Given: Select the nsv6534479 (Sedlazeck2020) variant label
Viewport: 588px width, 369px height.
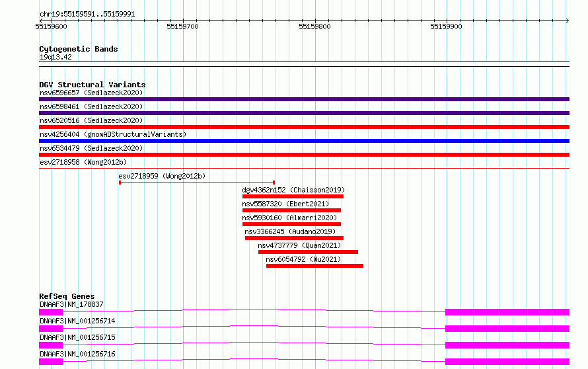Looking at the screenshot, I should [91, 148].
